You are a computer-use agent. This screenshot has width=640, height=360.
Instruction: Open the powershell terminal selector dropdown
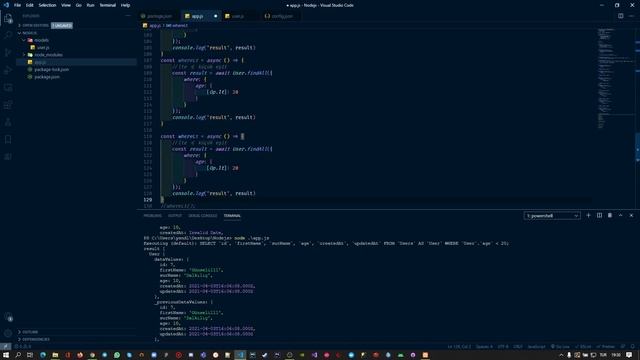552,216
